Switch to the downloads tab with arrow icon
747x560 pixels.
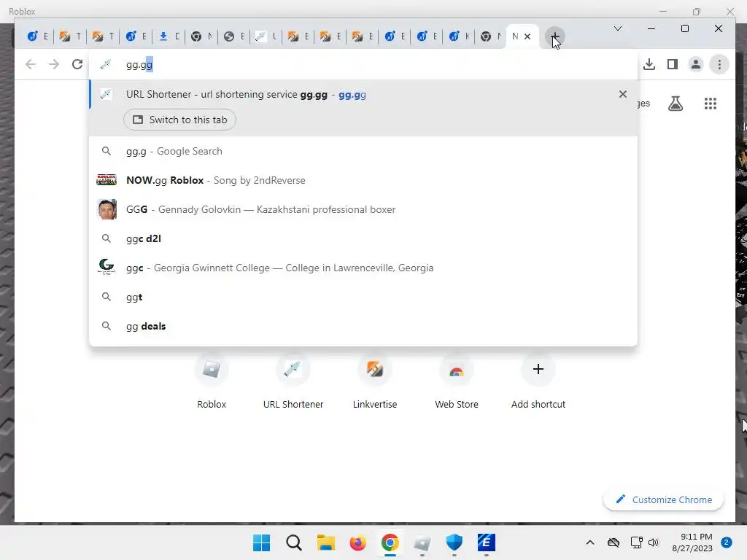click(169, 36)
